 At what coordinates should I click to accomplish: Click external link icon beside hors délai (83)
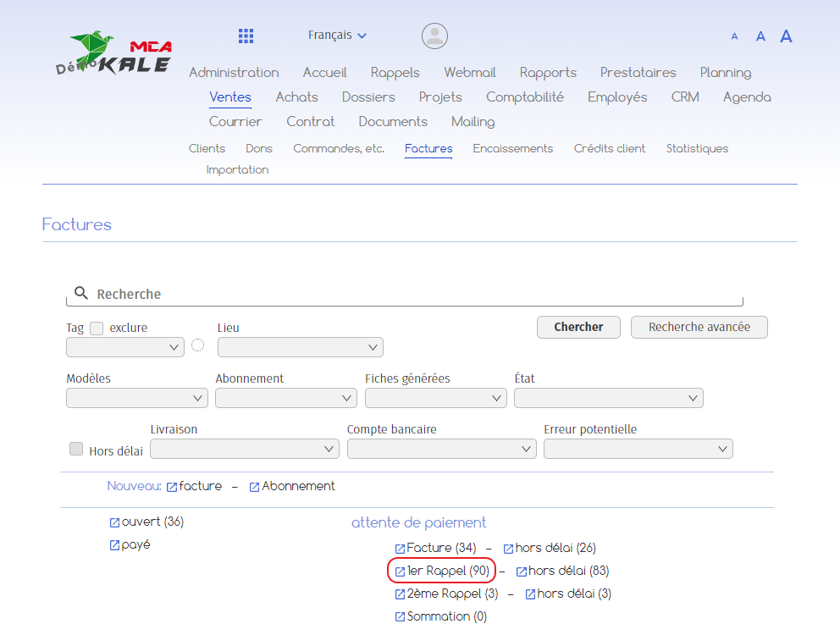522,571
